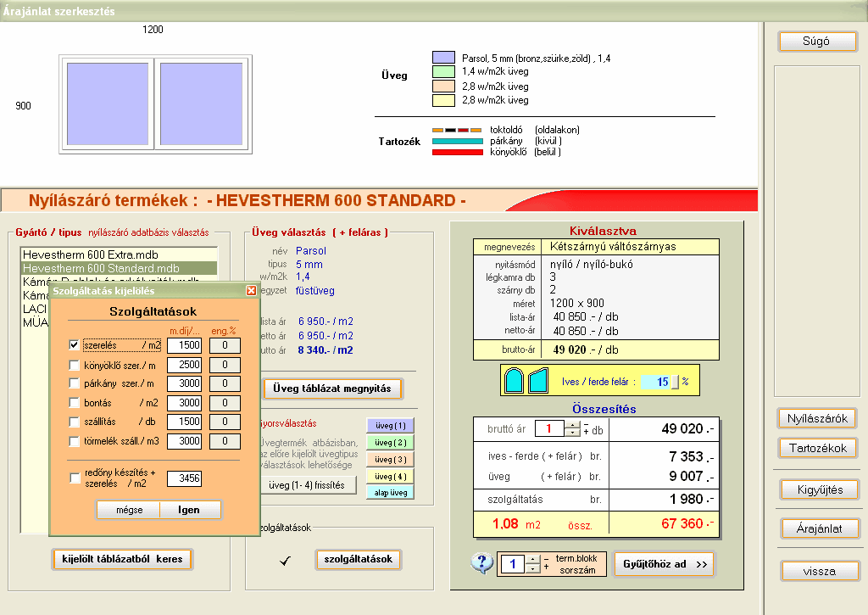
Task: Select the arched window shape icon
Action: 515,381
